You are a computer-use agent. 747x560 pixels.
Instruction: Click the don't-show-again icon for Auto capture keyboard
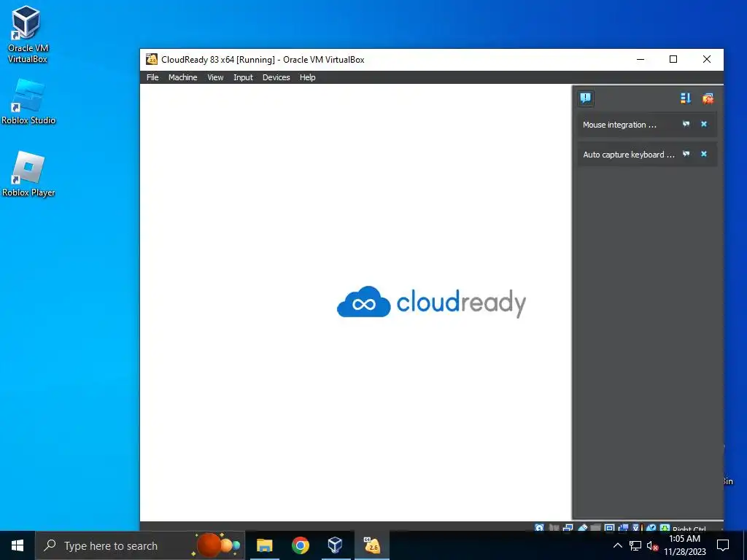point(686,155)
